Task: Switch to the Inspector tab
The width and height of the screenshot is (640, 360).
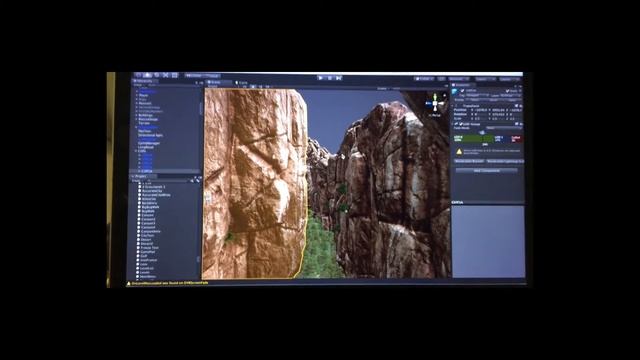Action: [463, 85]
